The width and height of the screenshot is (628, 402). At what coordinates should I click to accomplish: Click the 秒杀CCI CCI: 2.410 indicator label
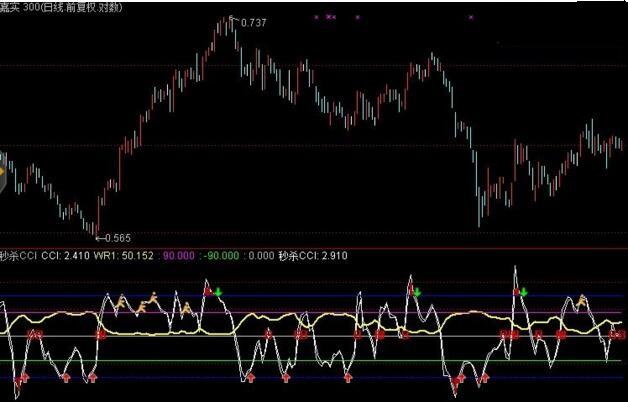(x=46, y=256)
